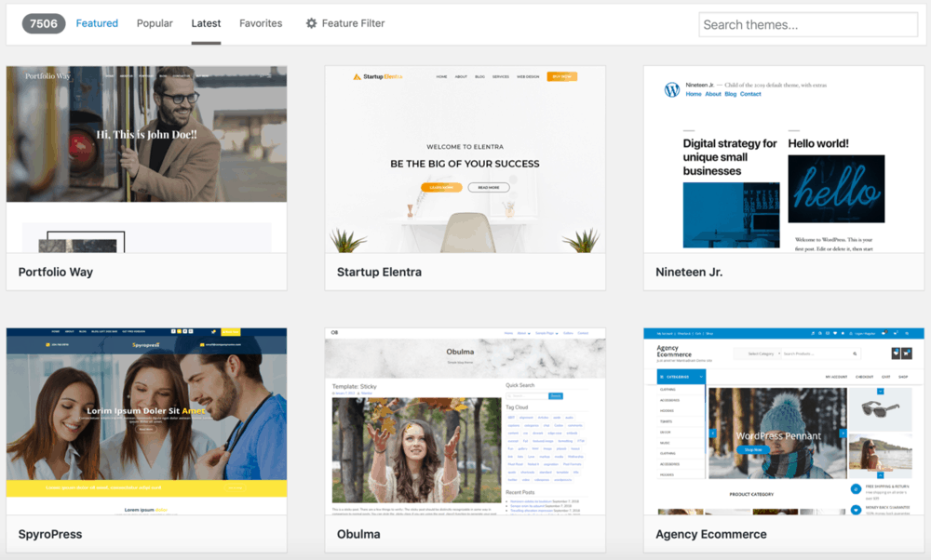Click the heart wishlist icon in Agency Ecommerce top bar
This screenshot has height=560, width=931.
pos(836,334)
